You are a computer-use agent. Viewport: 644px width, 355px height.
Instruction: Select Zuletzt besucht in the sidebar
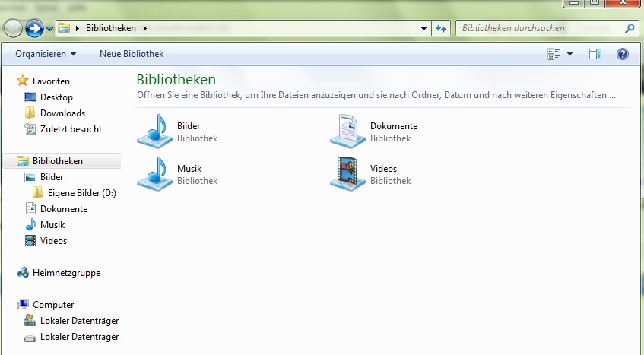click(71, 129)
